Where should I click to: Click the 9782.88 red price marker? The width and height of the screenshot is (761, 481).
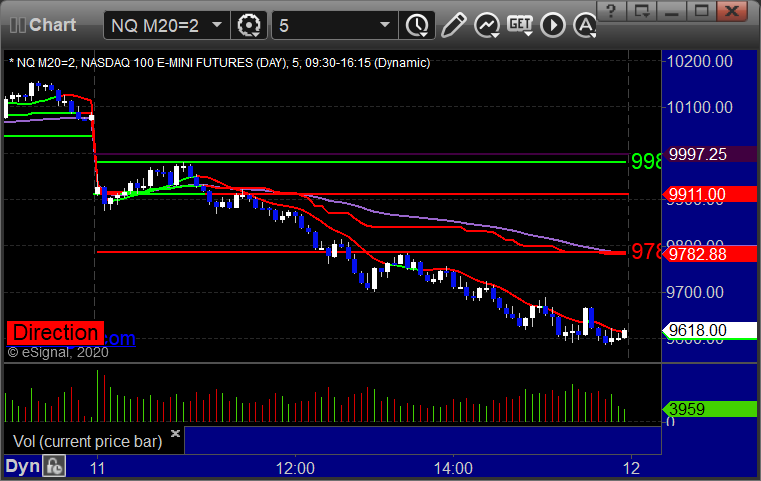click(710, 254)
